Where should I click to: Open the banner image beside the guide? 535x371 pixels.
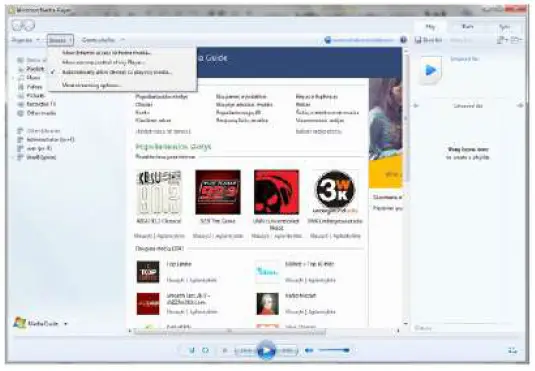tap(386, 133)
